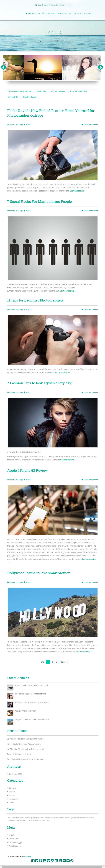Select the sunset silhouette carousel image
This screenshot has width=105, height=868.
coord(43,67)
